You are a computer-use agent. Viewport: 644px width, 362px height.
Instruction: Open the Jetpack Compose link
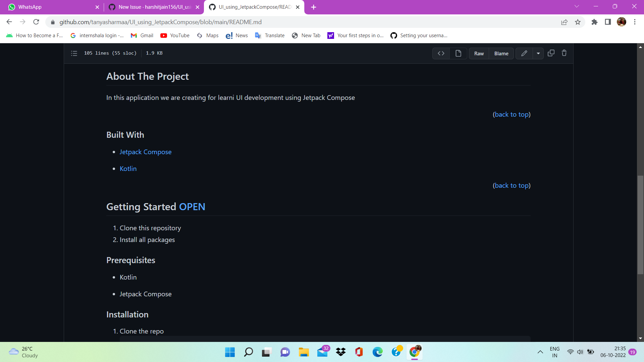point(145,152)
